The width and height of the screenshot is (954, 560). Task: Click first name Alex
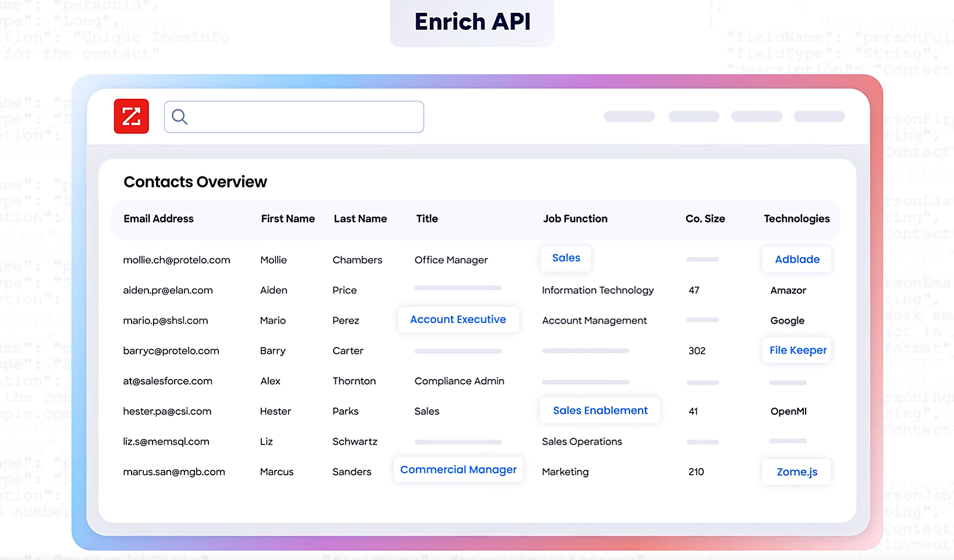tap(270, 381)
